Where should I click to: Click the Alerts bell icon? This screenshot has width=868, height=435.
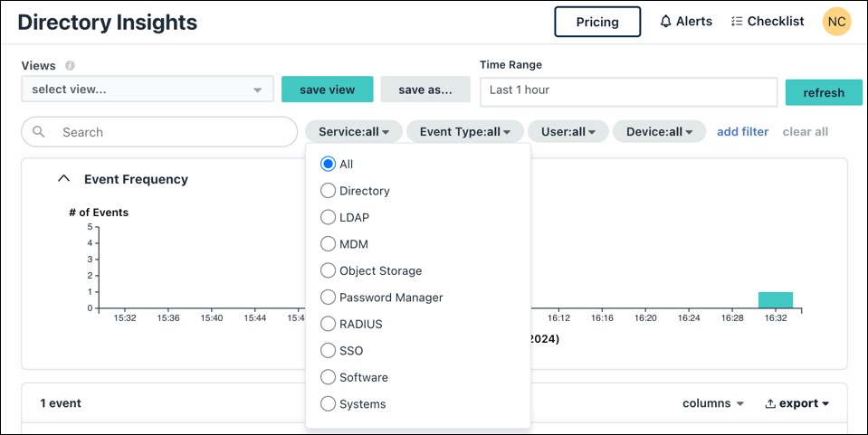[665, 22]
